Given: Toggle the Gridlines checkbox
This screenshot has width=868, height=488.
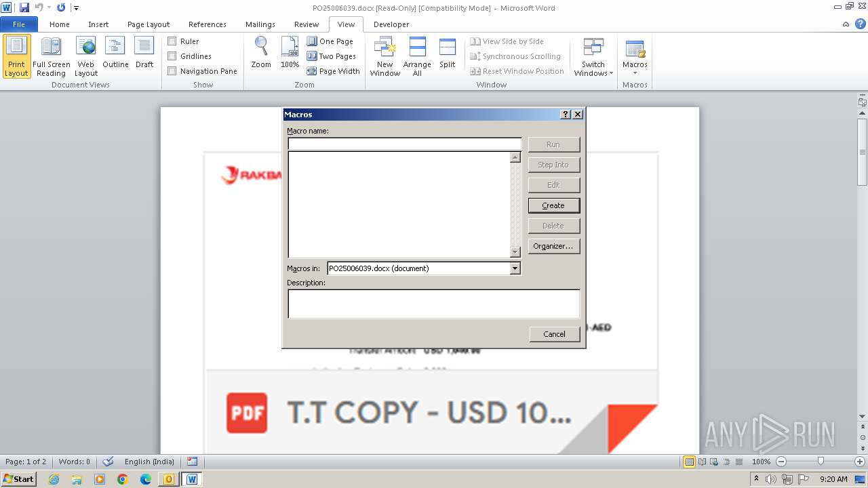Looking at the screenshot, I should click(x=172, y=56).
